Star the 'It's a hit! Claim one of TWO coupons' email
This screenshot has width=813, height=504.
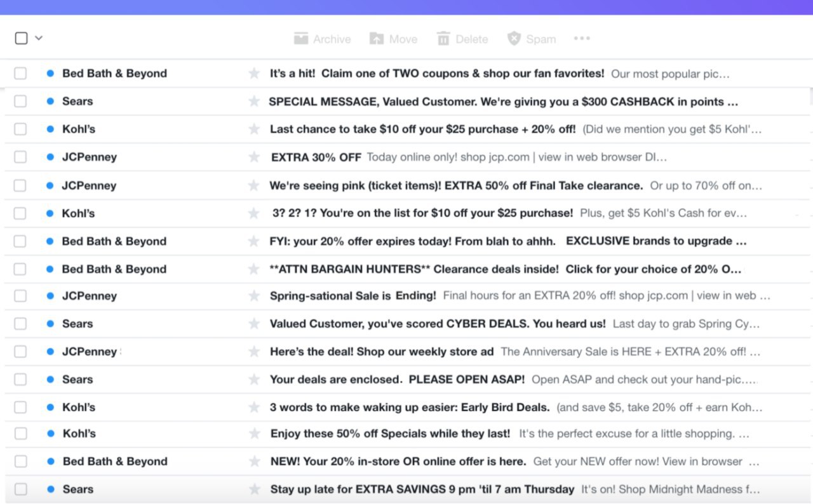[x=254, y=74]
